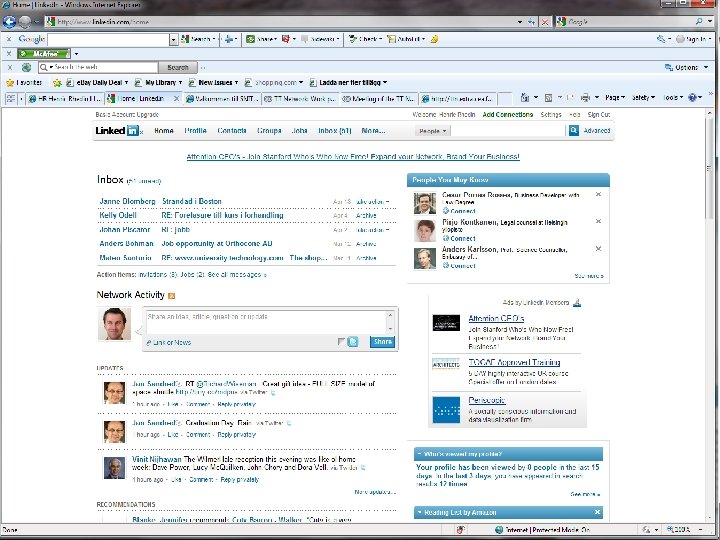Dismiss Pirjo Kontkanen suggestion
The height and width of the screenshot is (540, 720).
tap(598, 221)
